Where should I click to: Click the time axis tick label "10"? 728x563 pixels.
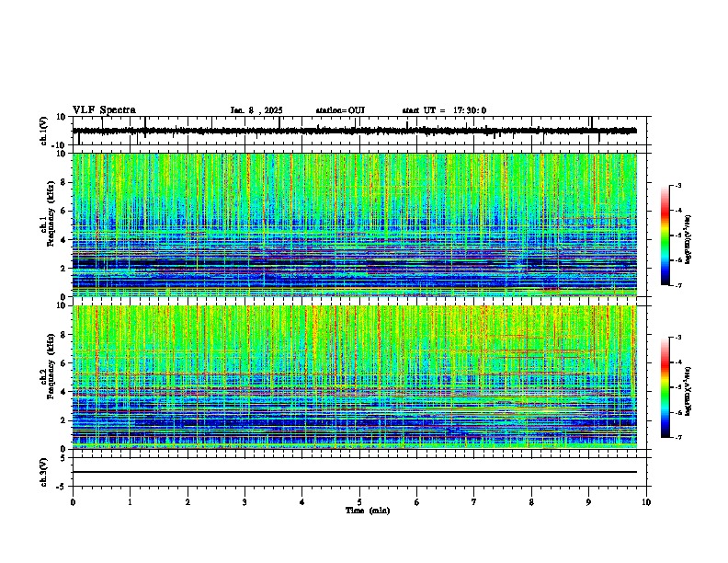point(646,502)
